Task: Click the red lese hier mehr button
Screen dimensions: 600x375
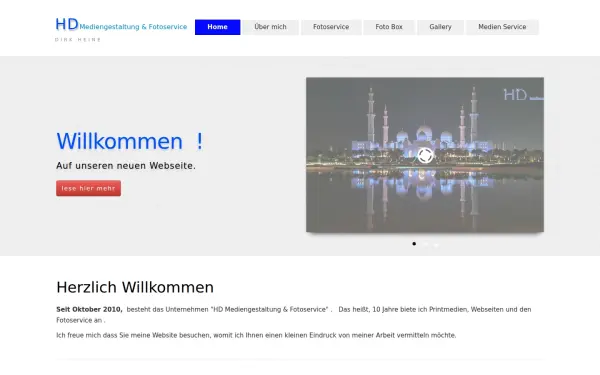Action: 88,188
